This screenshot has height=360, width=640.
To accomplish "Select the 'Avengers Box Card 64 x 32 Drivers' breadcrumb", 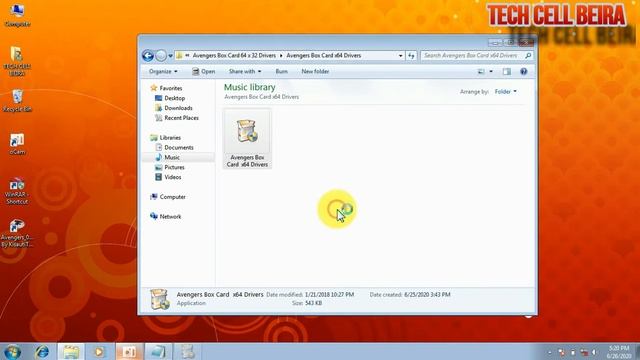I will [x=234, y=56].
